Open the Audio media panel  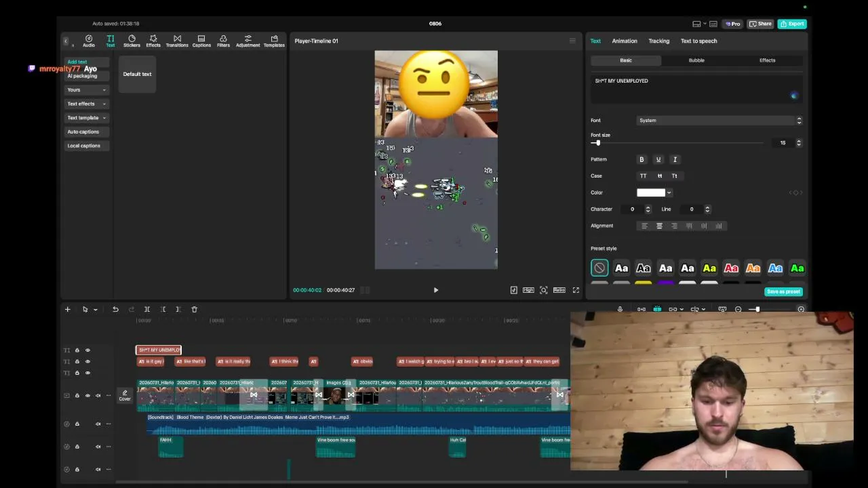click(x=89, y=41)
